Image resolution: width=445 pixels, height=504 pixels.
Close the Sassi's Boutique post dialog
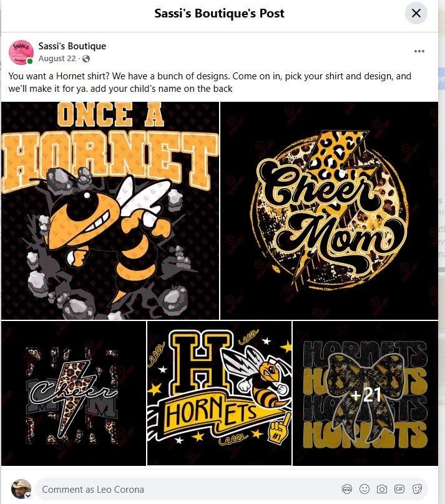416,13
